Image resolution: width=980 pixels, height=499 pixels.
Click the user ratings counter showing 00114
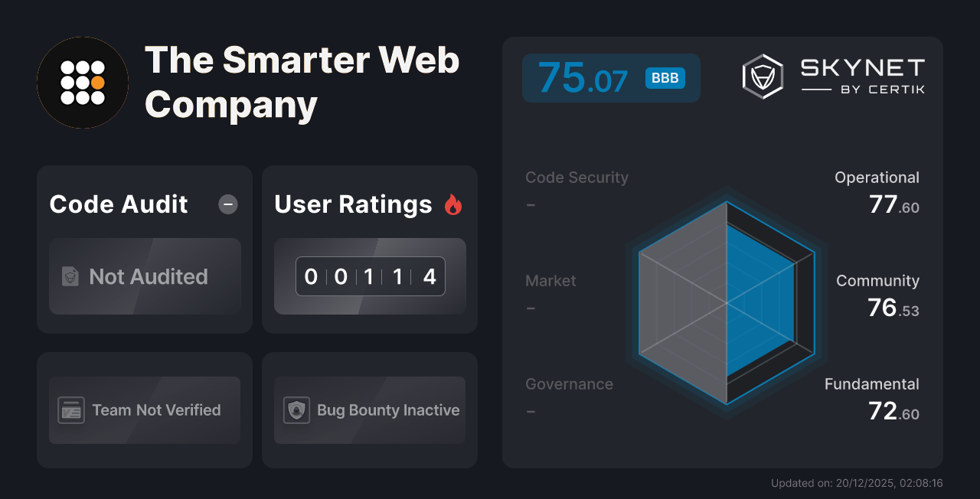point(370,276)
